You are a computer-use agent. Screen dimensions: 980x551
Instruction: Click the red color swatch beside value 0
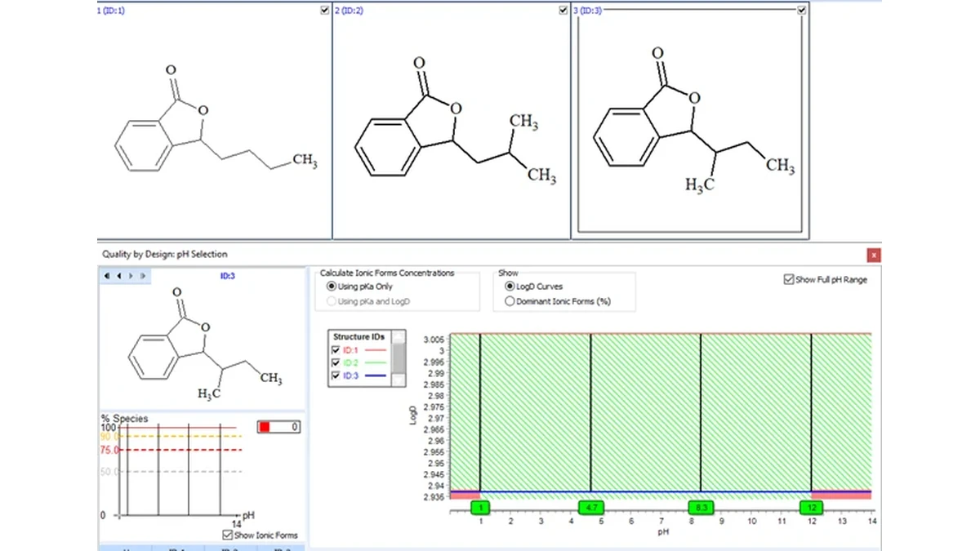[265, 427]
